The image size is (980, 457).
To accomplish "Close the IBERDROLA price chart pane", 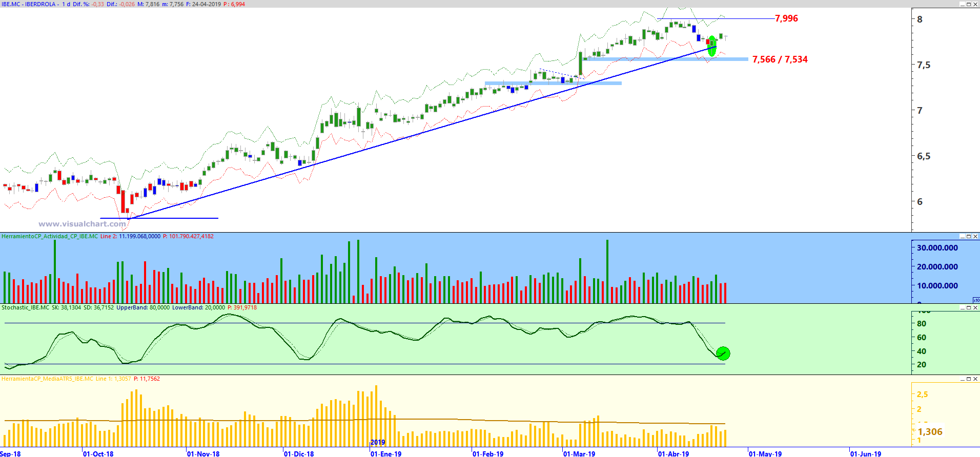I will point(975,4).
